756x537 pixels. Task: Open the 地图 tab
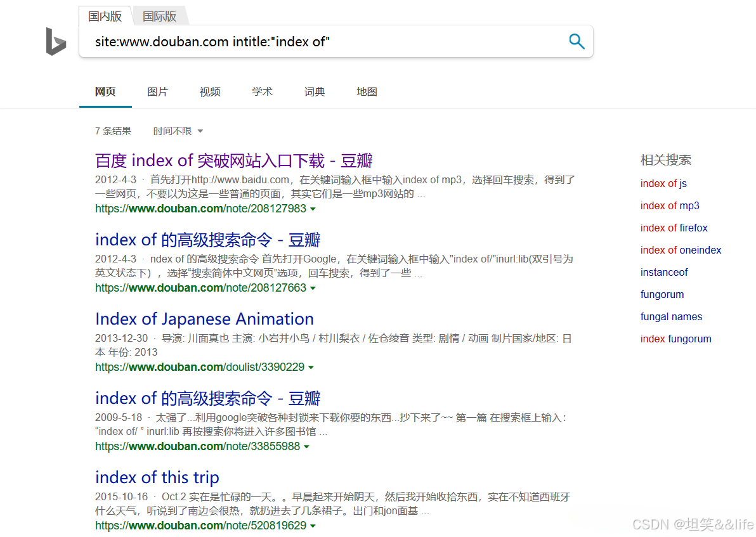click(x=367, y=91)
